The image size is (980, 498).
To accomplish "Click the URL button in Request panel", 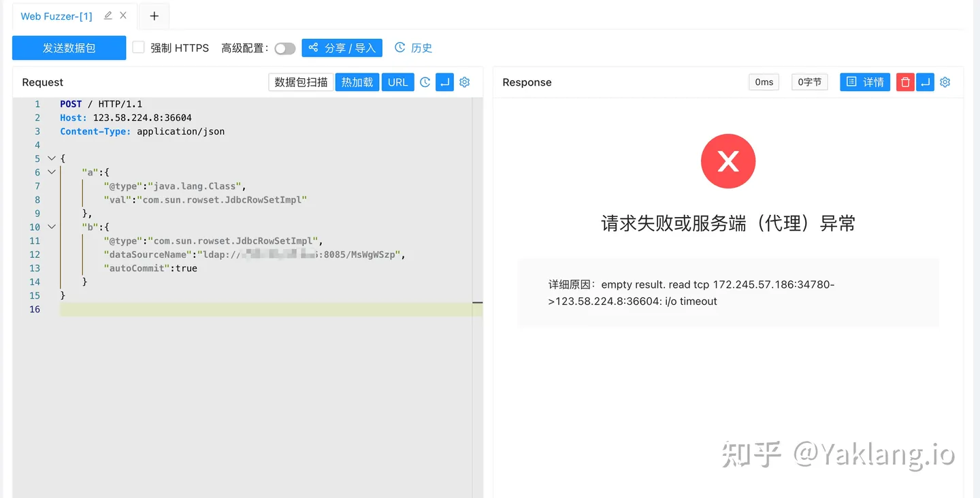I will 398,82.
